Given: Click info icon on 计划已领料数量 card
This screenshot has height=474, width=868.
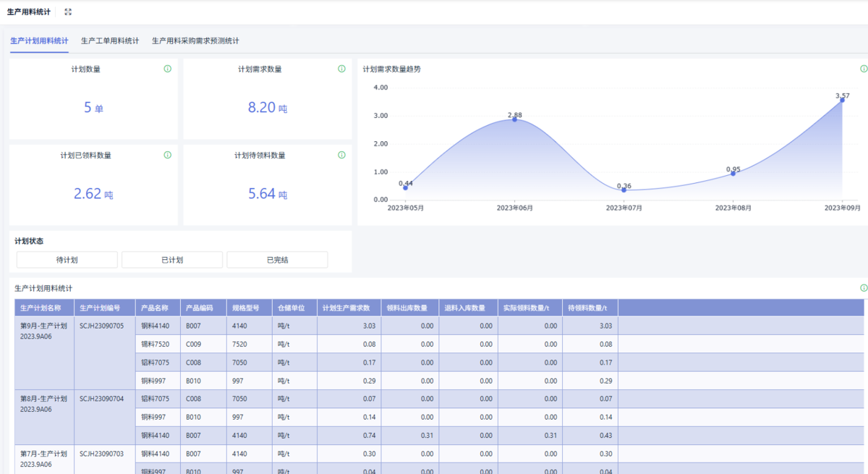Looking at the screenshot, I should coord(168,155).
